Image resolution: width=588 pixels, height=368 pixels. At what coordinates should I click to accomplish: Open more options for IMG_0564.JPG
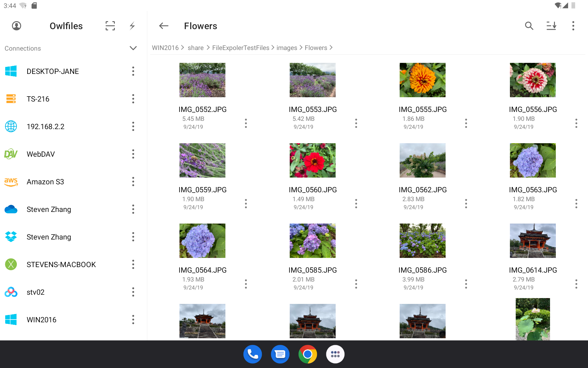coord(246,284)
